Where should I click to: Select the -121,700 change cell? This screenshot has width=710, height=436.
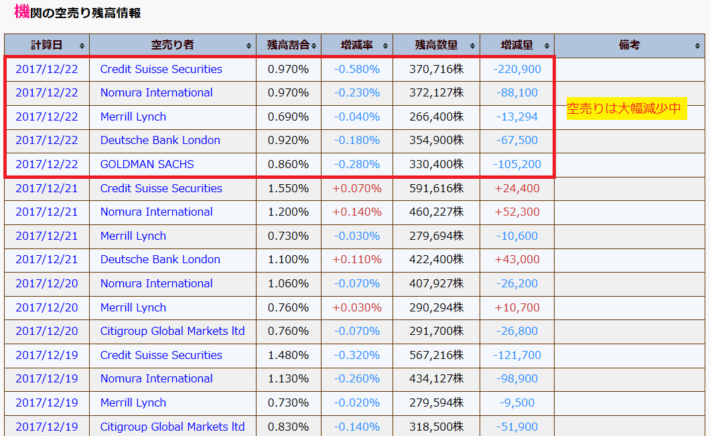tap(517, 355)
